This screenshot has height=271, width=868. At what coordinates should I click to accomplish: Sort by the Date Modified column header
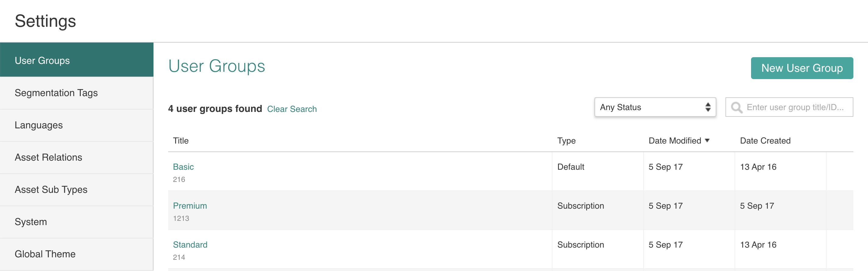675,141
